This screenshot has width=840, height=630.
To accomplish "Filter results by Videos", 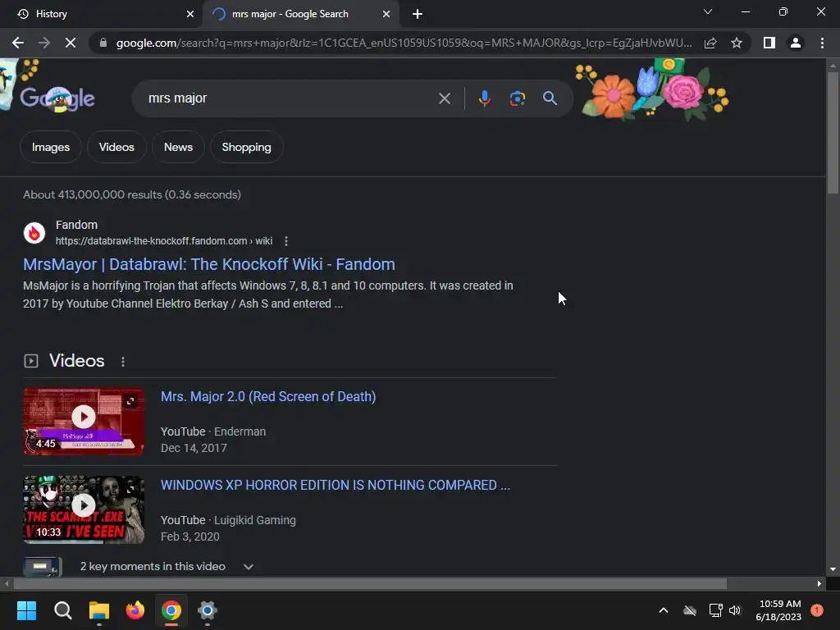I will click(x=116, y=147).
